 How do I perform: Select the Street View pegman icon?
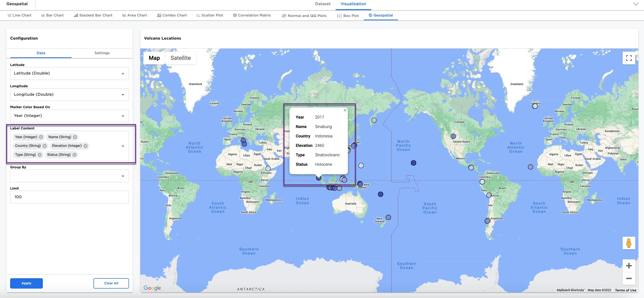[628, 243]
